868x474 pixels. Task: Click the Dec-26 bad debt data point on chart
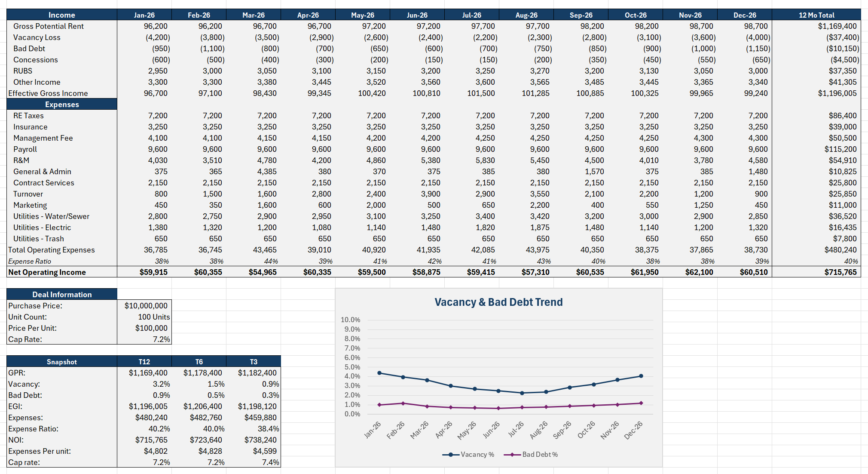pos(641,403)
